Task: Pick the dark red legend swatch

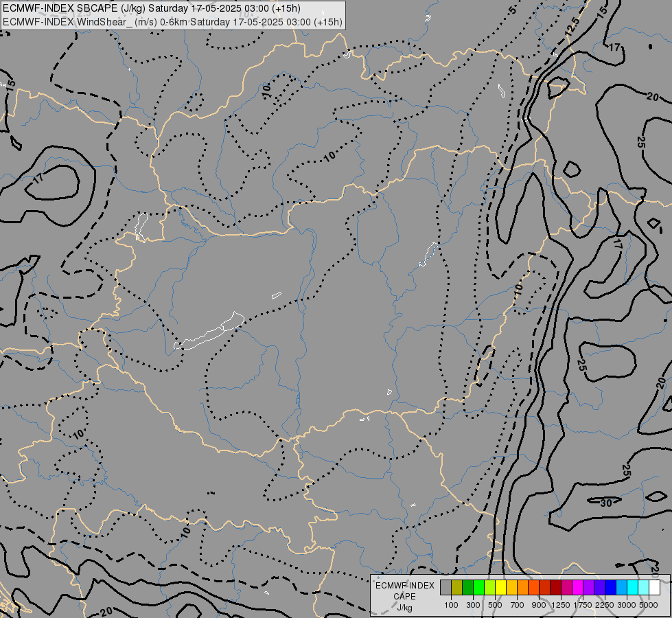Action: click(x=556, y=588)
